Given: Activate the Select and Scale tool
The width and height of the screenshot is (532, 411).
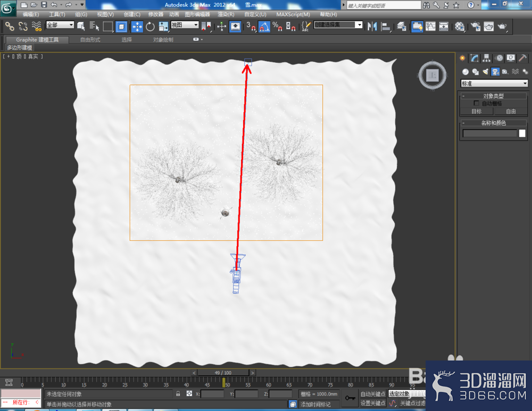Looking at the screenshot, I should point(163,26).
